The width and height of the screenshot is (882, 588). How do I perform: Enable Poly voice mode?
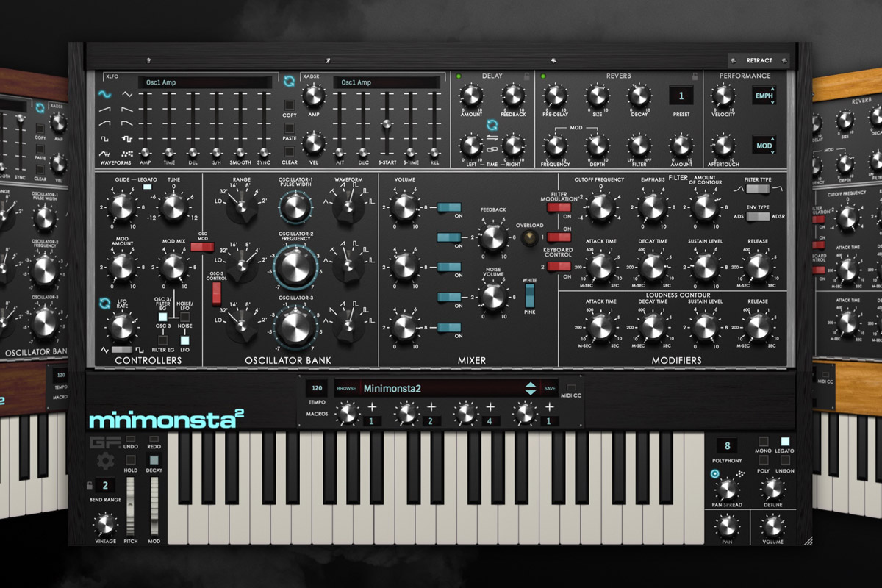point(763,460)
